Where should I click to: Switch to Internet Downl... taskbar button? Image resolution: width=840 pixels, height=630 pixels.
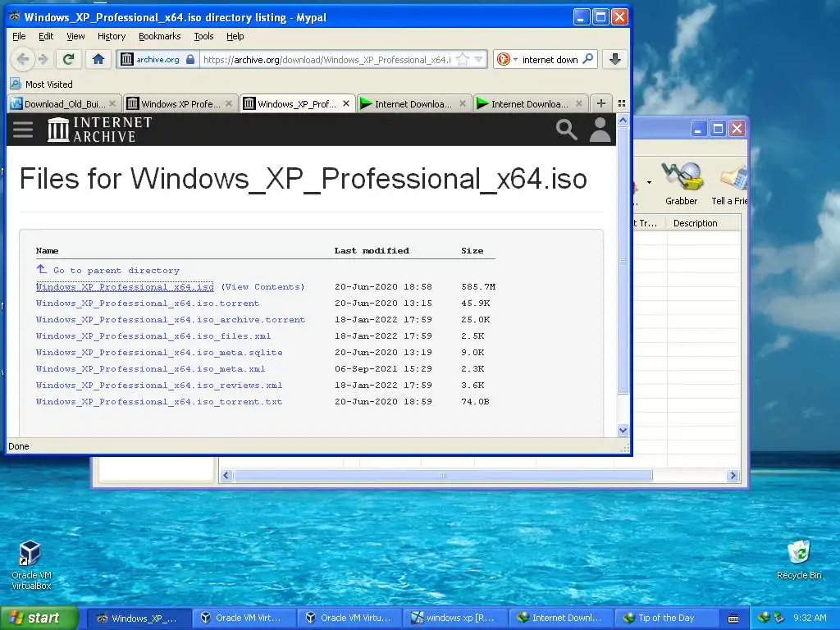click(559, 618)
